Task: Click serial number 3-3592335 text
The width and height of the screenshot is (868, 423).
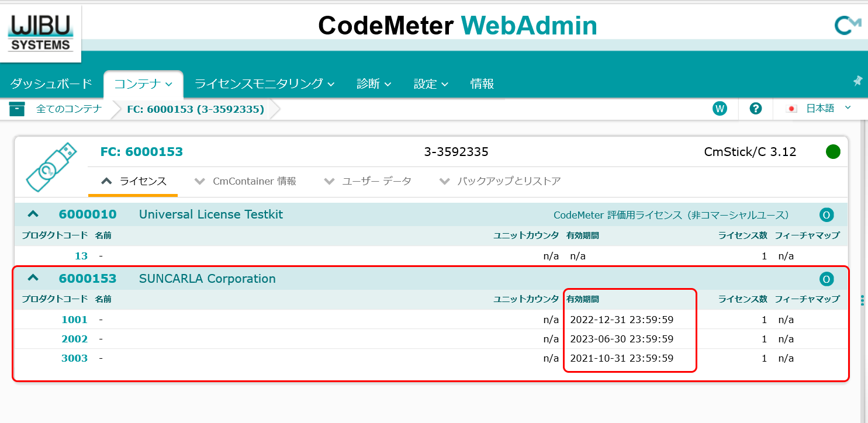Action: (457, 152)
